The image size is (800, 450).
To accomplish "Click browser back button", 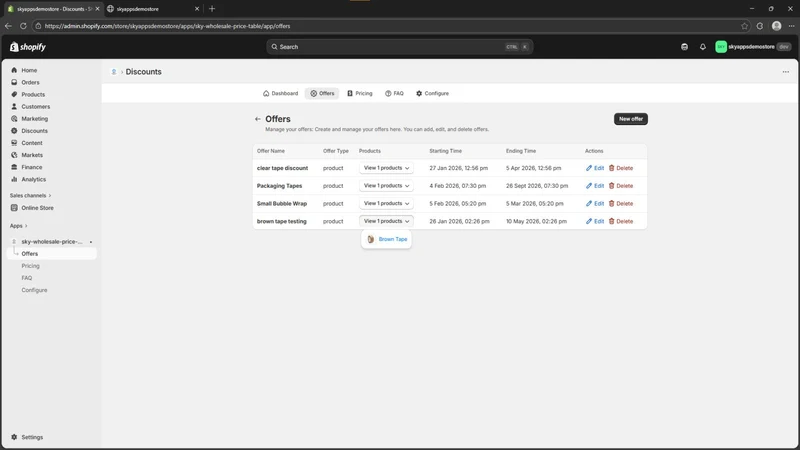I will coord(8,26).
